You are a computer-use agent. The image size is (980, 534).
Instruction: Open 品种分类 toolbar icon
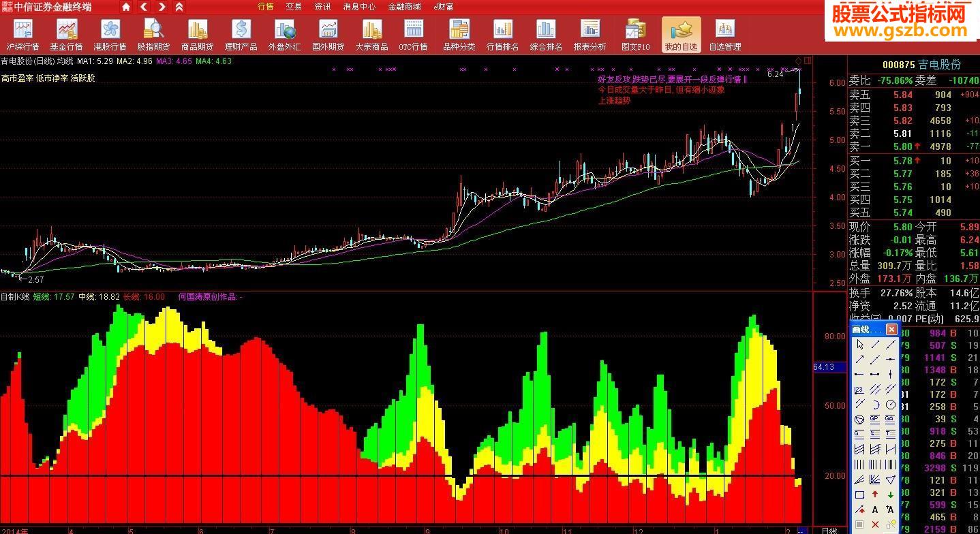click(459, 35)
